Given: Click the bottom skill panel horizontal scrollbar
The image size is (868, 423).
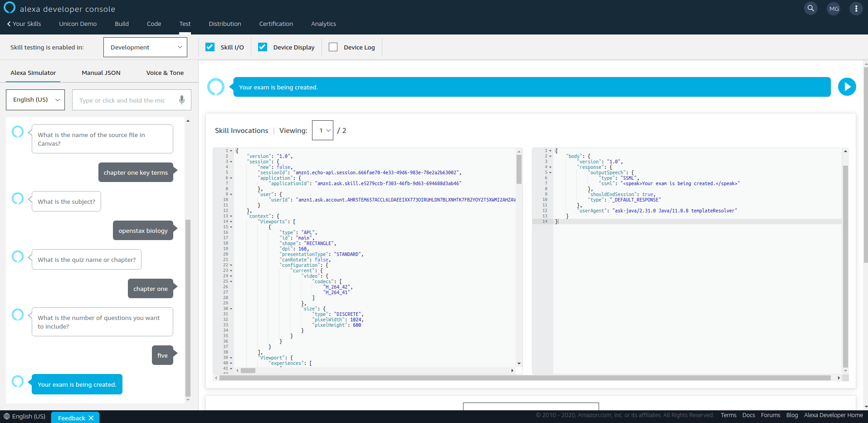Looking at the screenshot, I should click(525, 378).
